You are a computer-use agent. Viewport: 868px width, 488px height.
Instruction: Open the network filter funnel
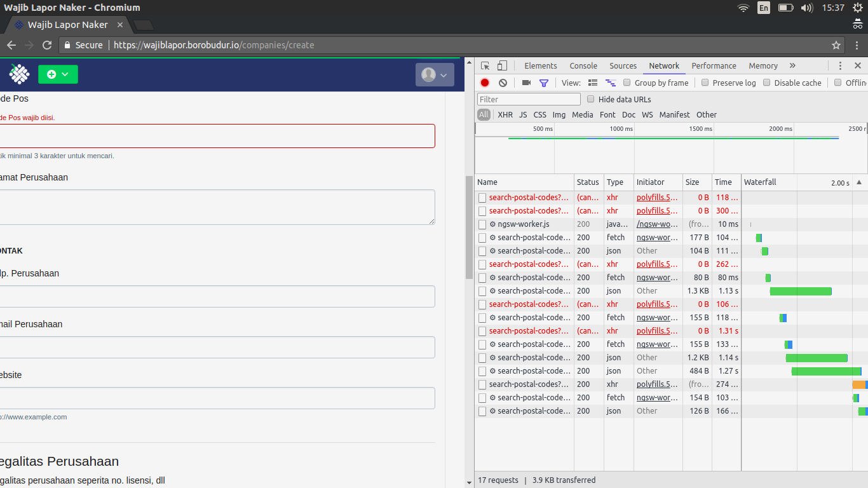[543, 83]
